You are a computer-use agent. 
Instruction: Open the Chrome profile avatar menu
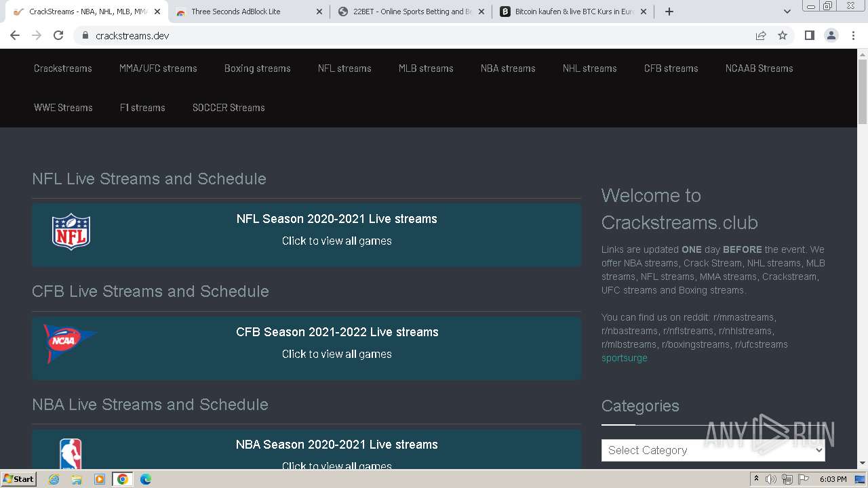(831, 36)
